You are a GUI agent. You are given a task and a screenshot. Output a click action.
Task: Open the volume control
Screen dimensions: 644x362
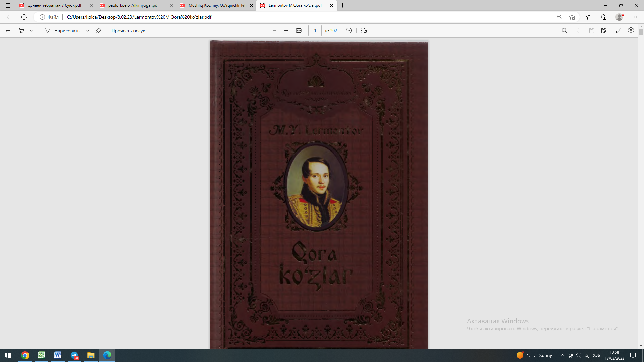coord(578,355)
